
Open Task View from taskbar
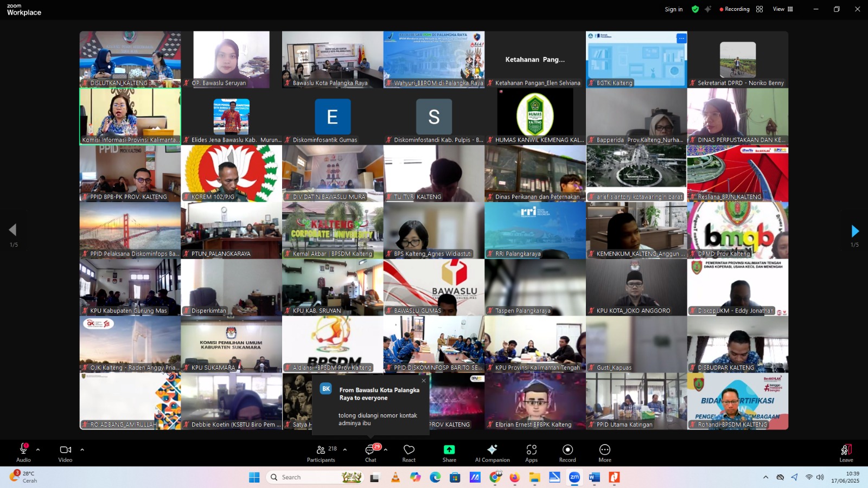click(x=375, y=477)
